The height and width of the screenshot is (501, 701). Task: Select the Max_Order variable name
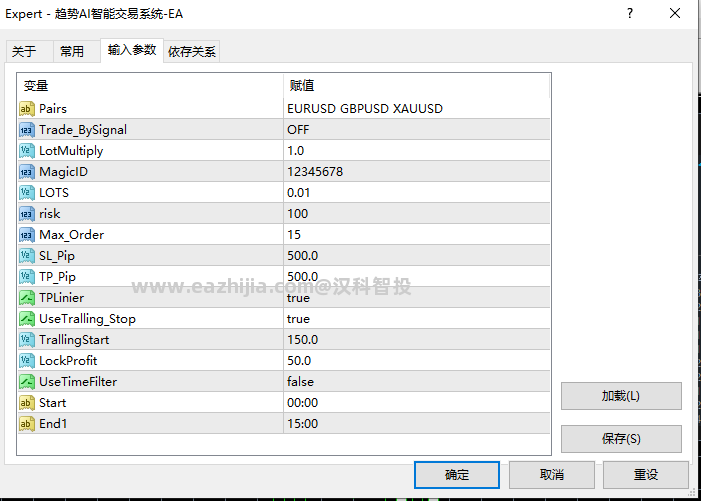[x=72, y=235]
